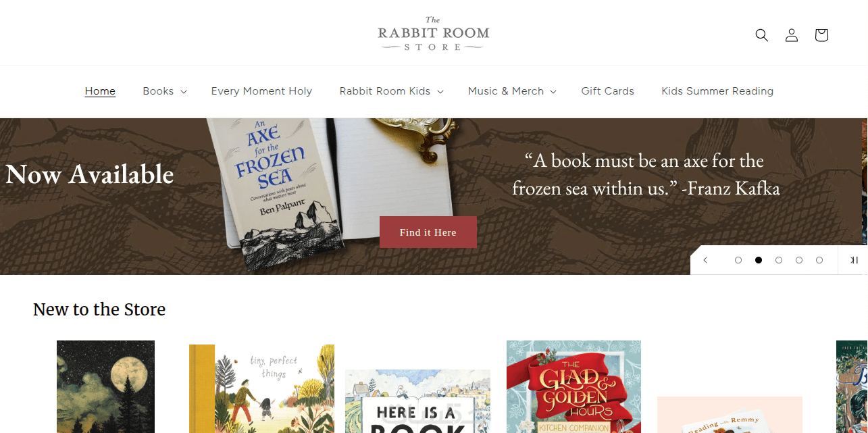Screen dimensions: 868x433
Task: Click the account login person icon
Action: coord(792,35)
